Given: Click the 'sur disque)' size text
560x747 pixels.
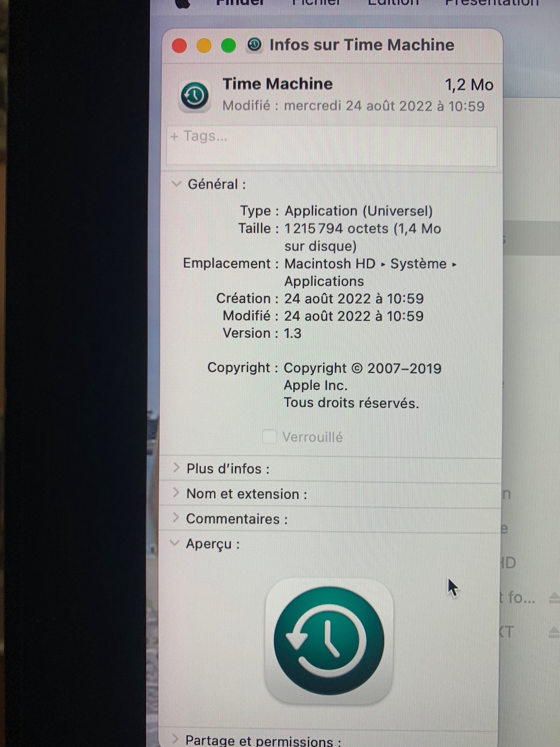Looking at the screenshot, I should coord(321,246).
